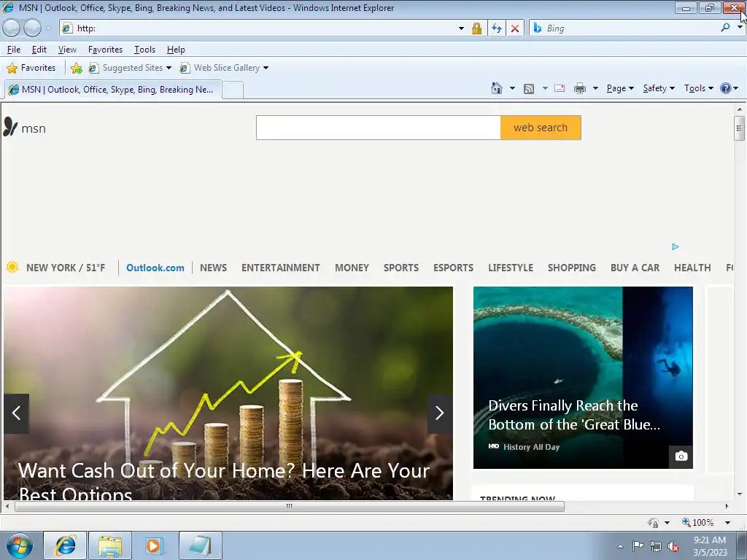Open search provider dropdown arrow
Viewport: 747px width, 560px height.
coord(739,28)
